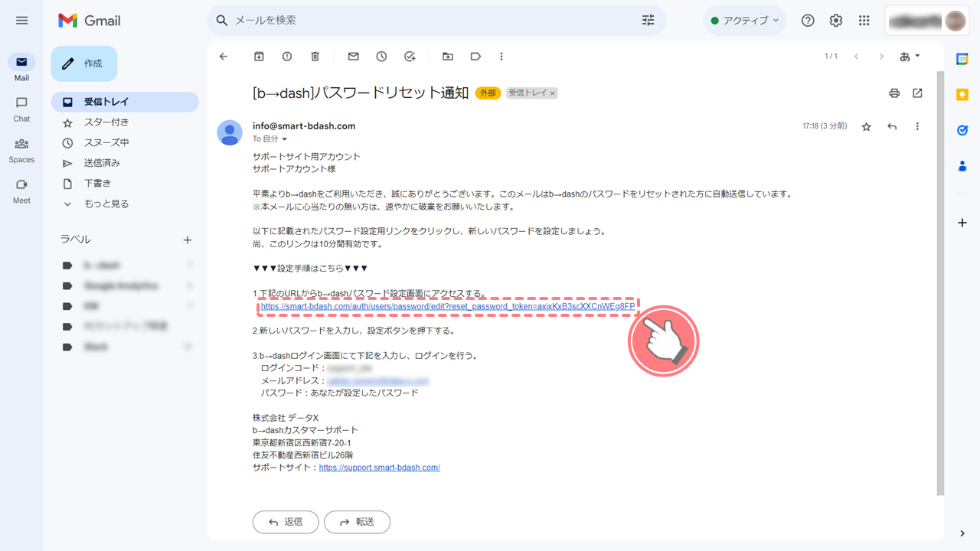Viewport: 980px width, 551px height.
Task: Add a new label with plus icon
Action: click(x=188, y=240)
